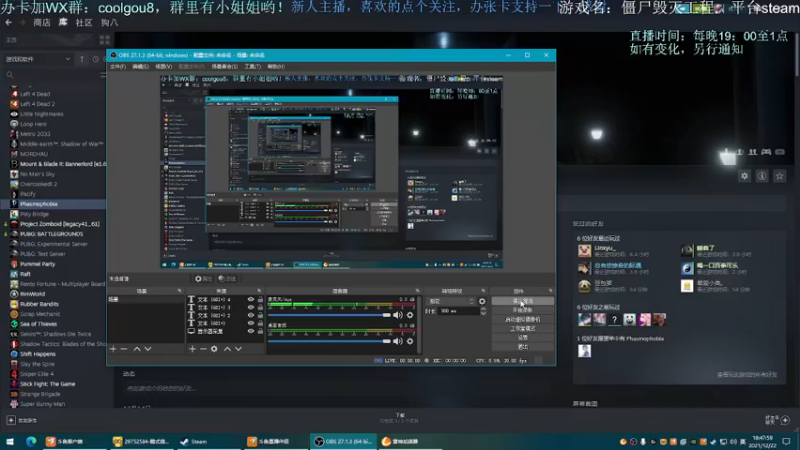Viewport: 800px width, 450px height.
Task: Go back with Steam's back arrow
Action: 8,22
